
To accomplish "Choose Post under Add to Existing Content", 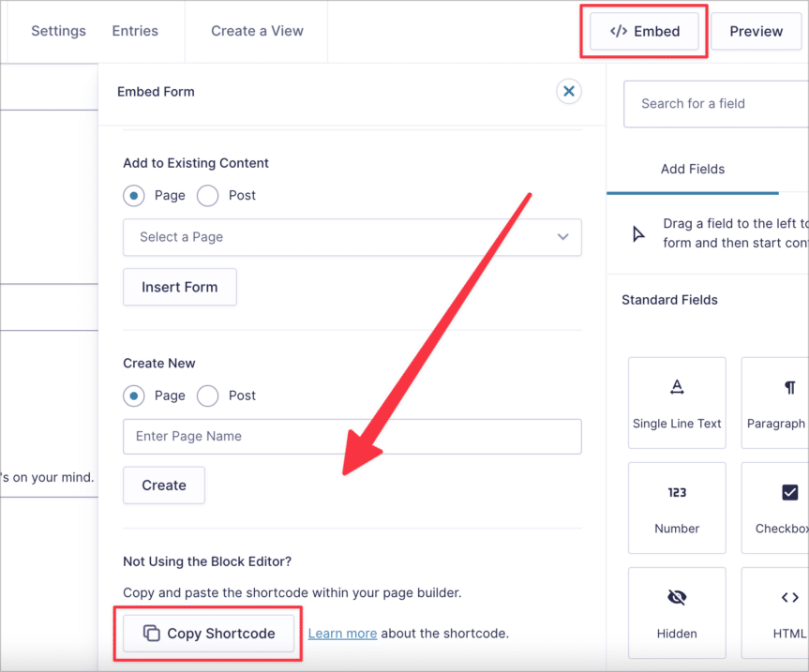I will click(206, 195).
